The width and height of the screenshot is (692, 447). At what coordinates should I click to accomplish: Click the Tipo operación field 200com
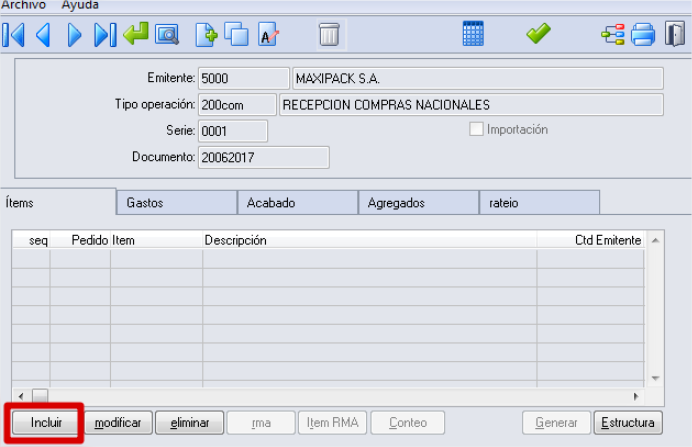pos(237,105)
